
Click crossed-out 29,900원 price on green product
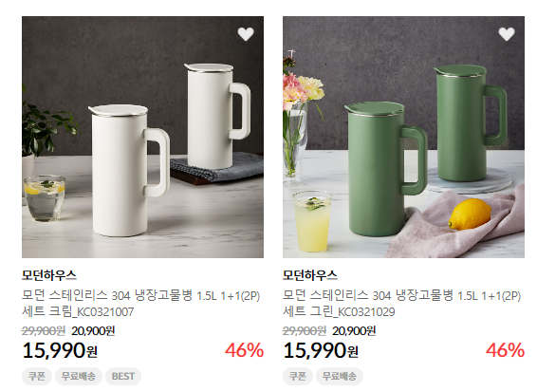point(305,331)
